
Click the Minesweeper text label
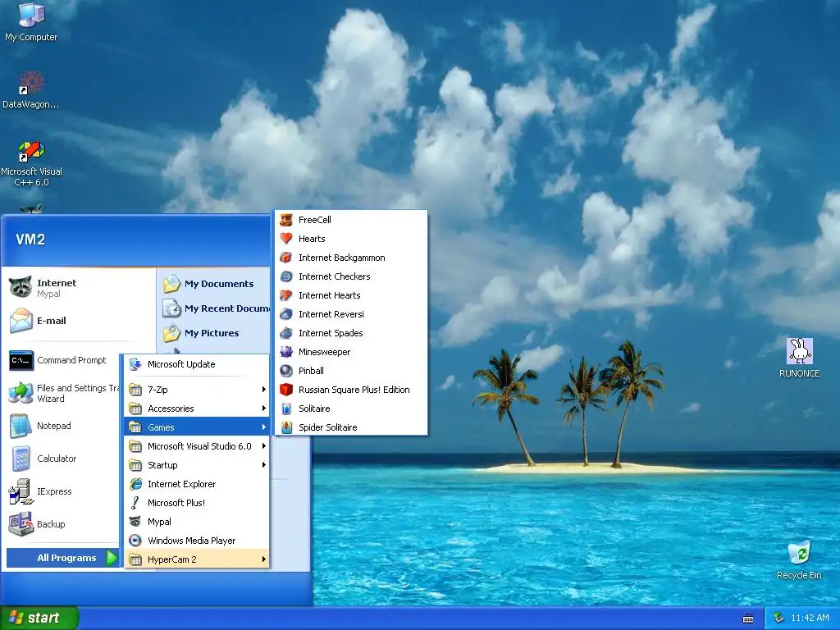(324, 352)
